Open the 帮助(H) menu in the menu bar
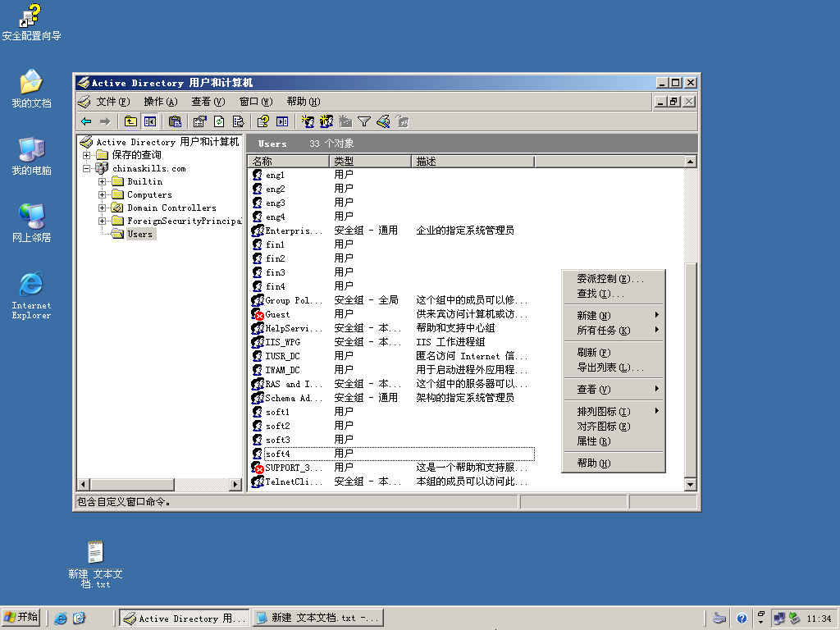Image resolution: width=840 pixels, height=630 pixels. 304,102
